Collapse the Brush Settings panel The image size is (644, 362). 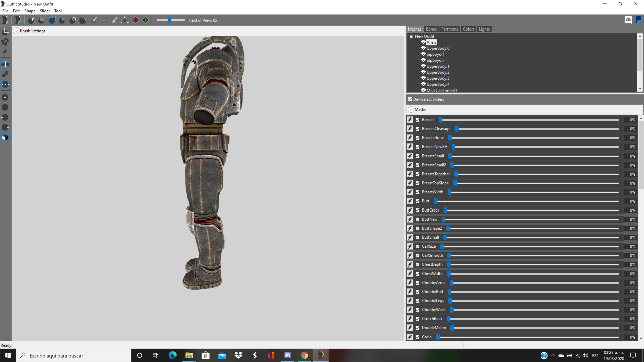tap(16, 31)
